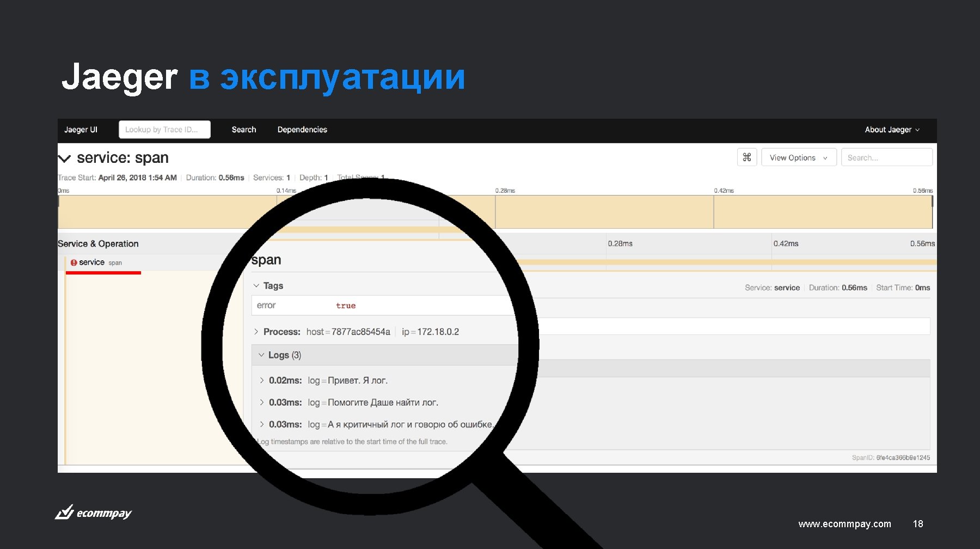Click the ip value 172.18.0.2
Image resolution: width=980 pixels, height=549 pixels.
pos(438,332)
